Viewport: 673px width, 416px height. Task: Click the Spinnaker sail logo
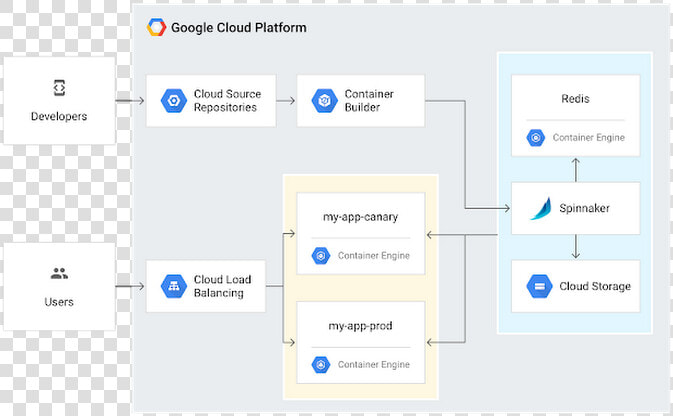(x=541, y=209)
